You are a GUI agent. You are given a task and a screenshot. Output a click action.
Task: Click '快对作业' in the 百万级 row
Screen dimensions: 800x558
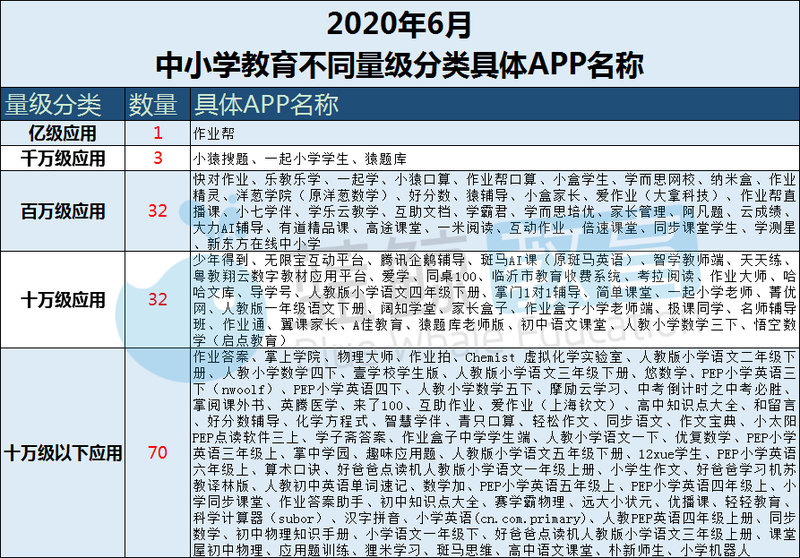point(220,179)
